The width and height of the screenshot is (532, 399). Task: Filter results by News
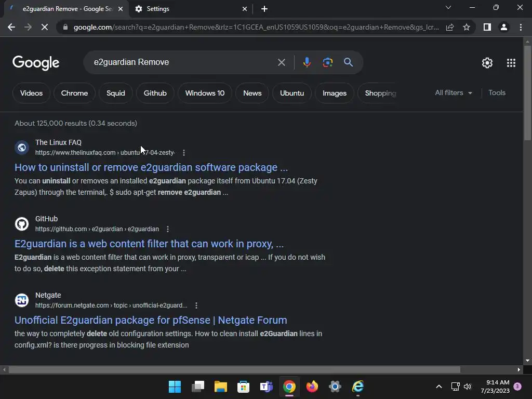pyautogui.click(x=252, y=93)
